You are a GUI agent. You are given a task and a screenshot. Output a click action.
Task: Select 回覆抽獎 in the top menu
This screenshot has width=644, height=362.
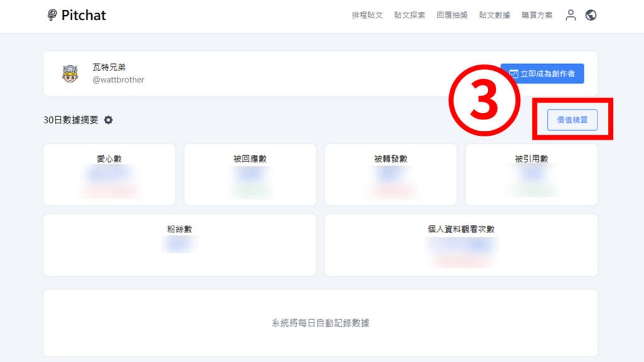tap(452, 15)
